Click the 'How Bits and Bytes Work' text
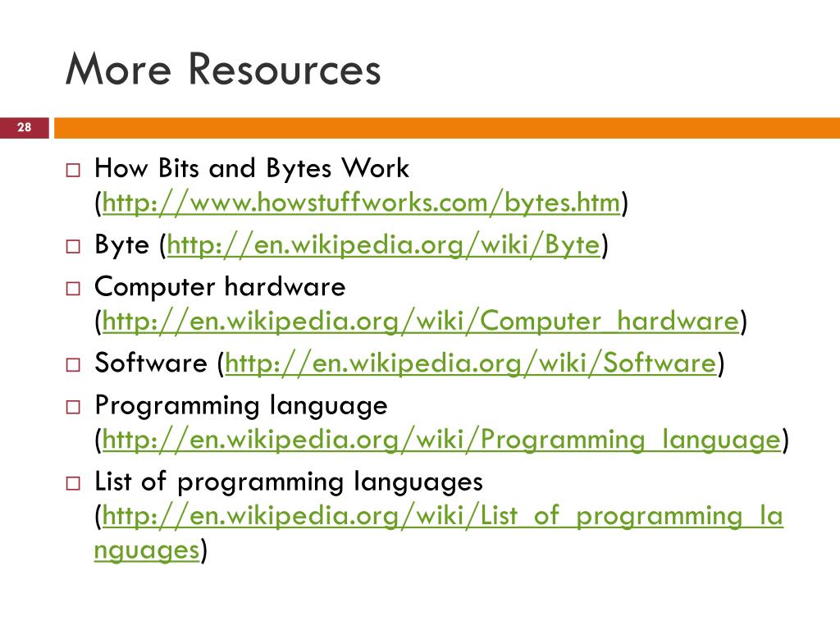 tap(252, 168)
